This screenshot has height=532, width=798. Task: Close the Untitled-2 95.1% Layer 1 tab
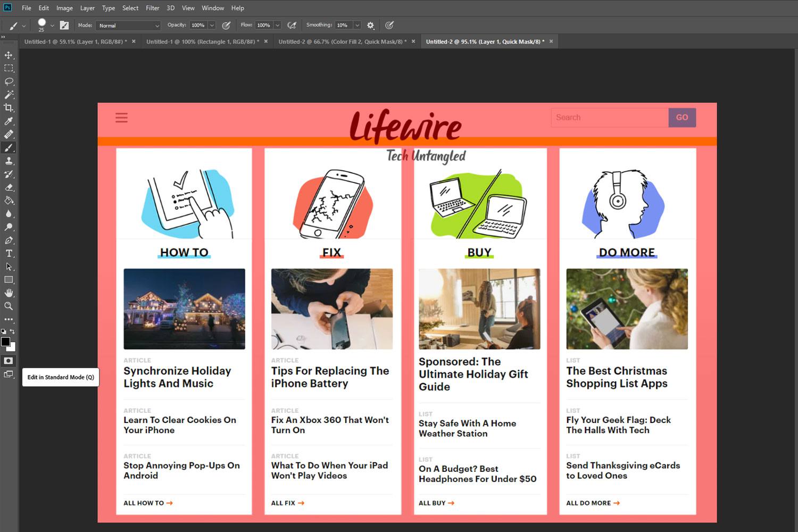click(551, 41)
